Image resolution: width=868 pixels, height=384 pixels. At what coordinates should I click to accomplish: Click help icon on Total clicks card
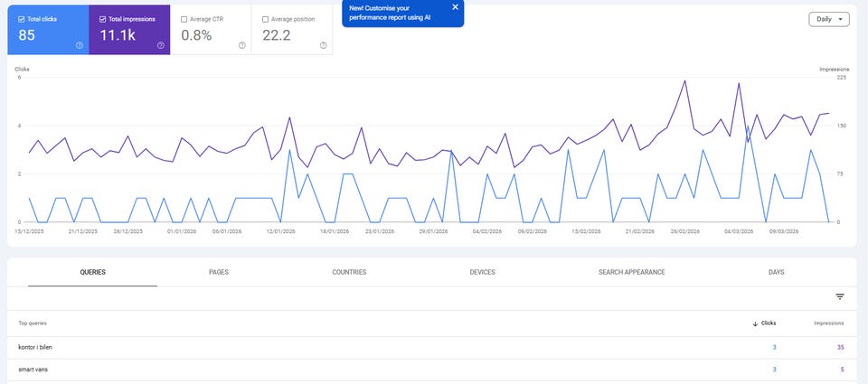(80, 45)
